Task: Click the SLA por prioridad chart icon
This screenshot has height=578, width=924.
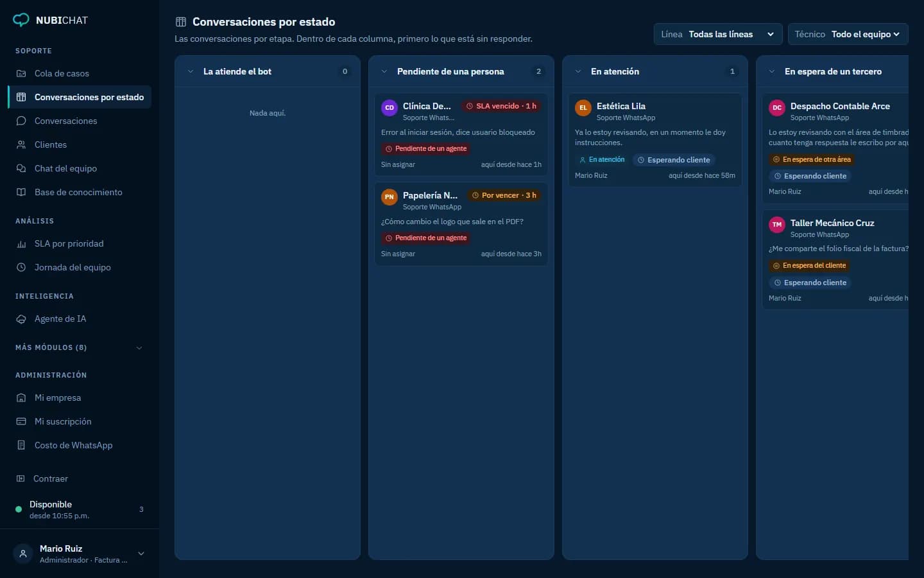Action: [21, 243]
